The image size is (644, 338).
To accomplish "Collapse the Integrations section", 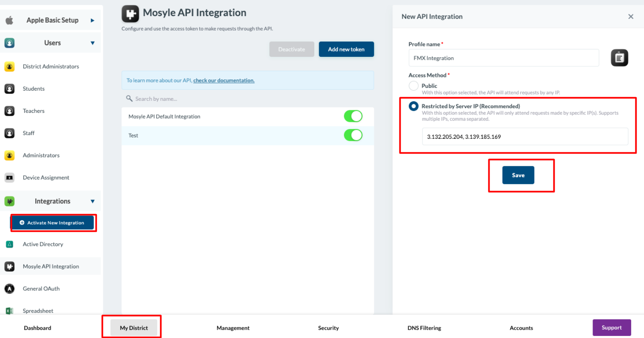I will point(91,201).
